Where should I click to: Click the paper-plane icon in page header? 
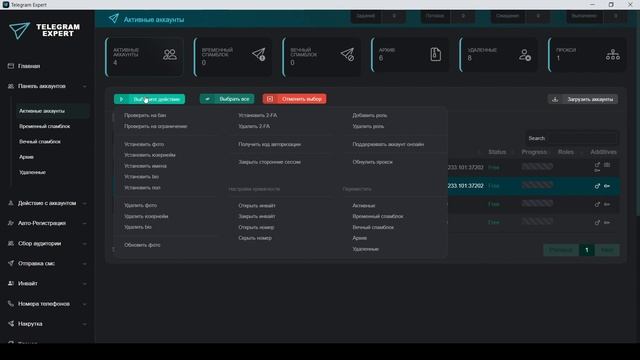(114, 19)
